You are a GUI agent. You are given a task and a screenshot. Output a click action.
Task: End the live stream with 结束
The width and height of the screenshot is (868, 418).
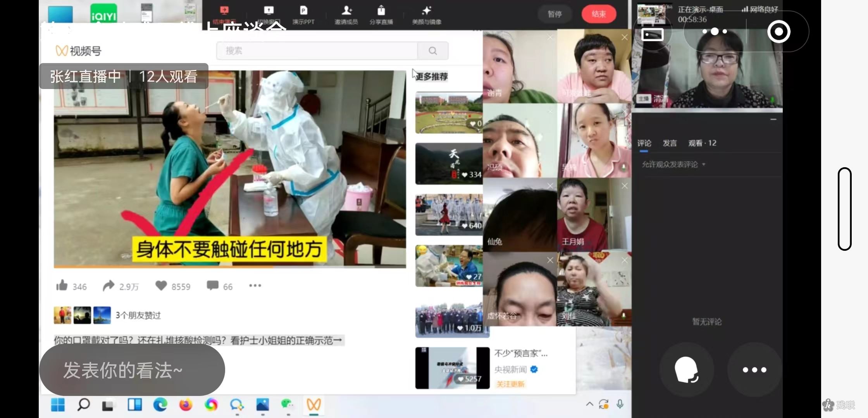(599, 14)
